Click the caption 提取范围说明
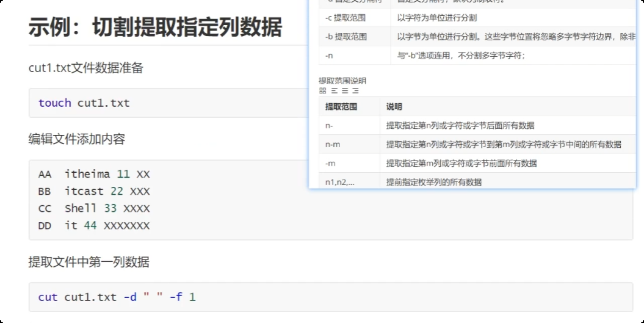Screen dimensions: 644x323 point(342,81)
